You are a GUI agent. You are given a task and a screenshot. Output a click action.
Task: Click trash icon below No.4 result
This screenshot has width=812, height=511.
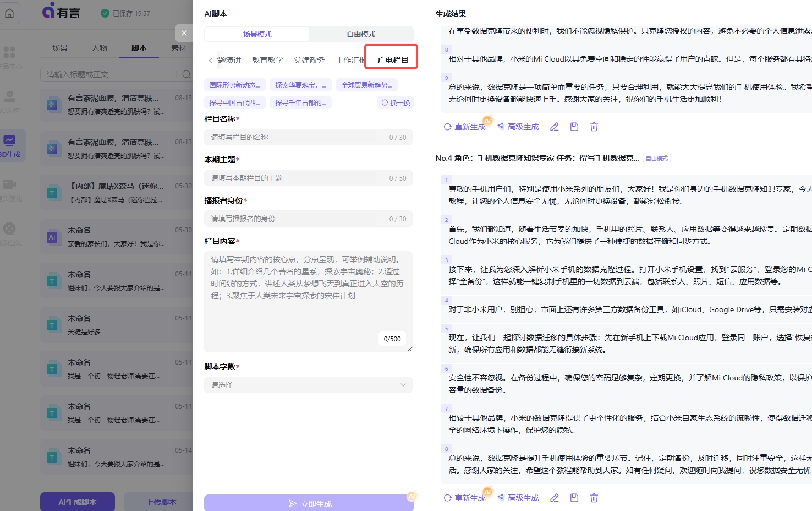tap(594, 498)
